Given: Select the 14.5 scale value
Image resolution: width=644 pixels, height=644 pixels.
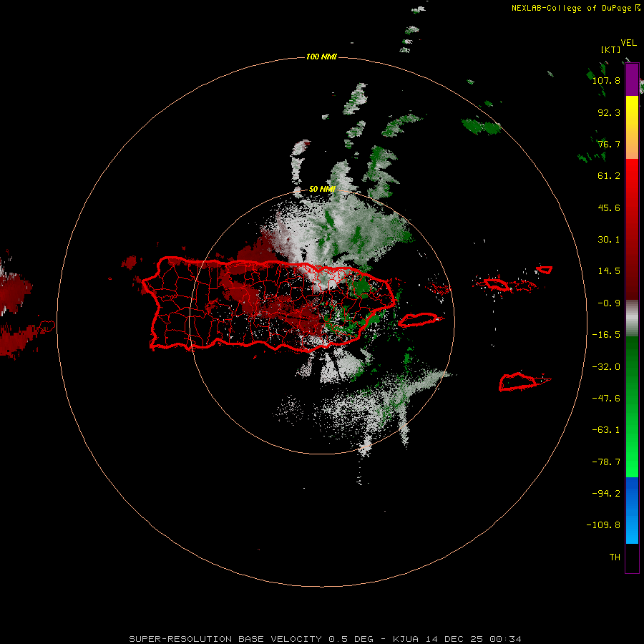Looking at the screenshot, I should coord(609,271).
